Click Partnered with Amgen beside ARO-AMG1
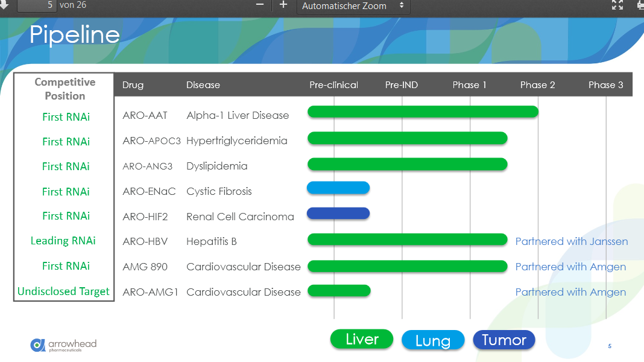The height and width of the screenshot is (362, 644). pyautogui.click(x=570, y=292)
